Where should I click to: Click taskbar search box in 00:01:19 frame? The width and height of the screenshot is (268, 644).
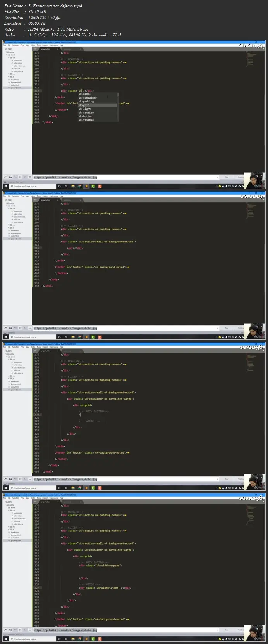tap(33, 337)
